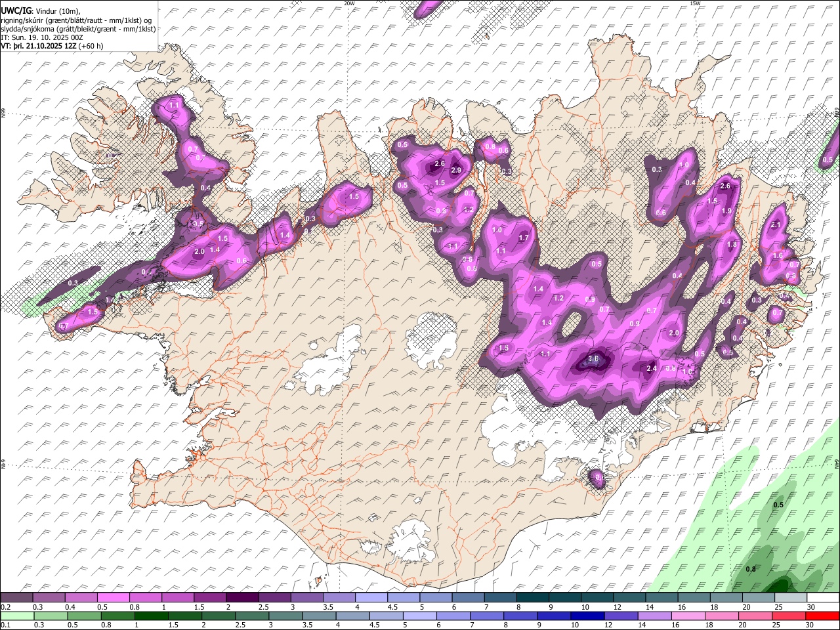This screenshot has width=840, height=630.
Task: Click the black '0.5' rain value offshore southeast
Action: [778, 505]
